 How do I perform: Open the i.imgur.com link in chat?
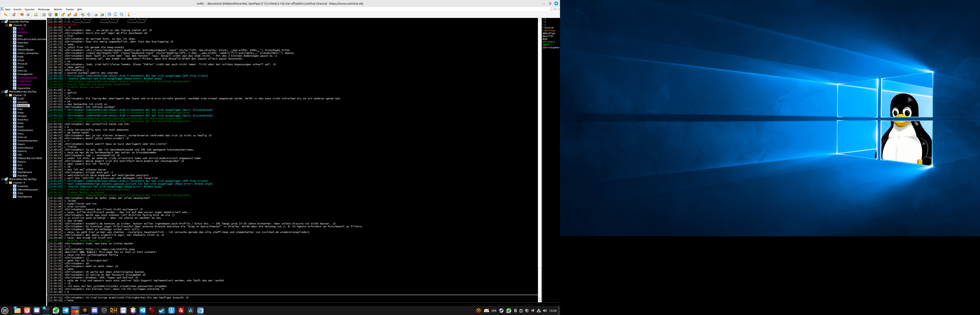(x=110, y=249)
